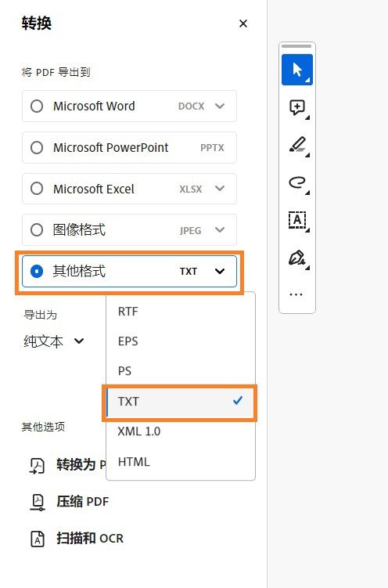The image size is (388, 588).
Task: Click the 扫描和 OCR icon
Action: click(x=37, y=539)
